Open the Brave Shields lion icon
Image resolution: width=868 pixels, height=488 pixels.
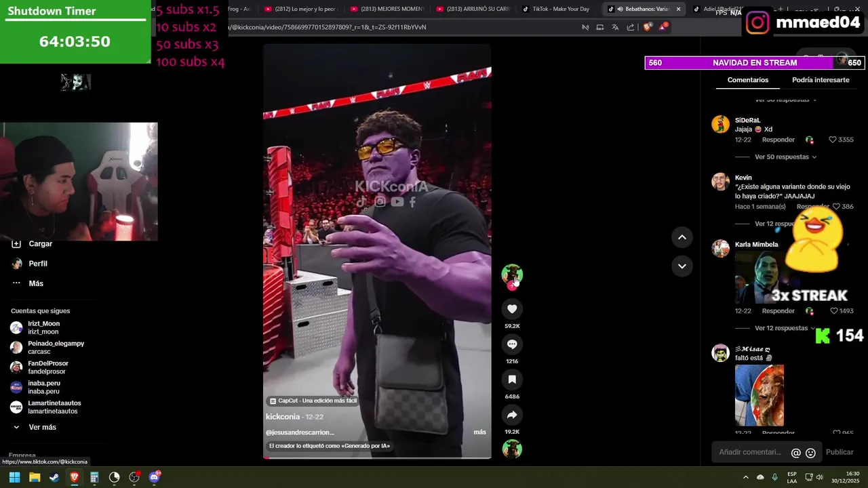click(647, 27)
